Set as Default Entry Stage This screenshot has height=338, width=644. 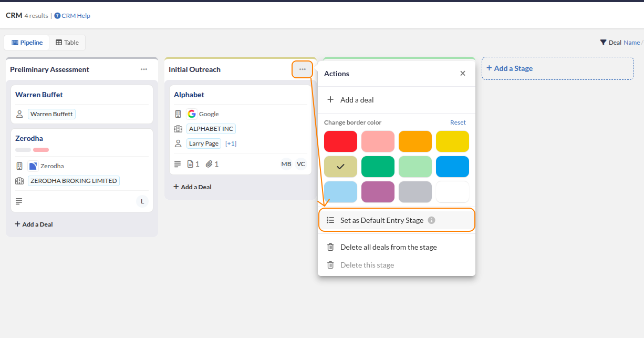(x=381, y=220)
